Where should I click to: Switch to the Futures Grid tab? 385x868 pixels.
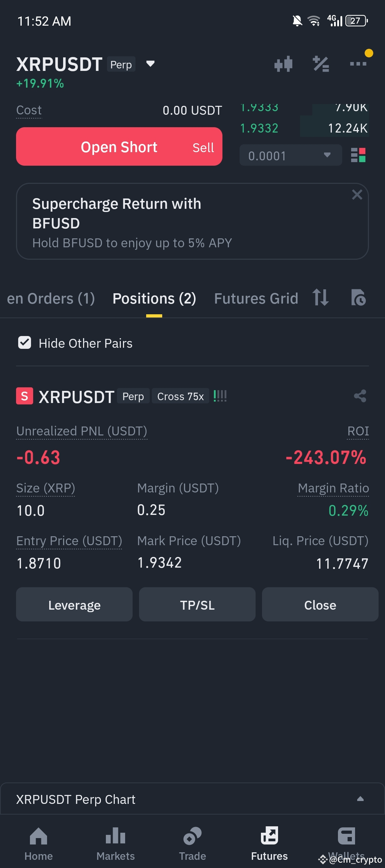click(256, 299)
